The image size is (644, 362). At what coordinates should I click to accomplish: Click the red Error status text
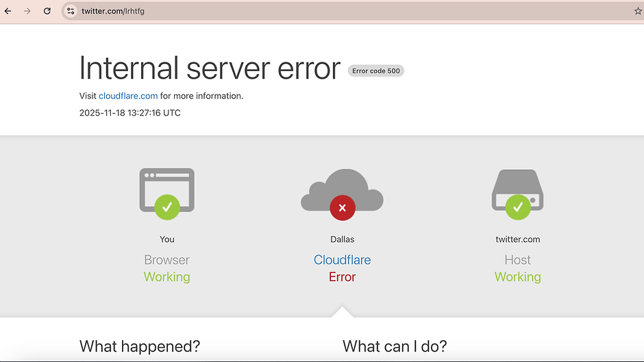click(x=342, y=277)
